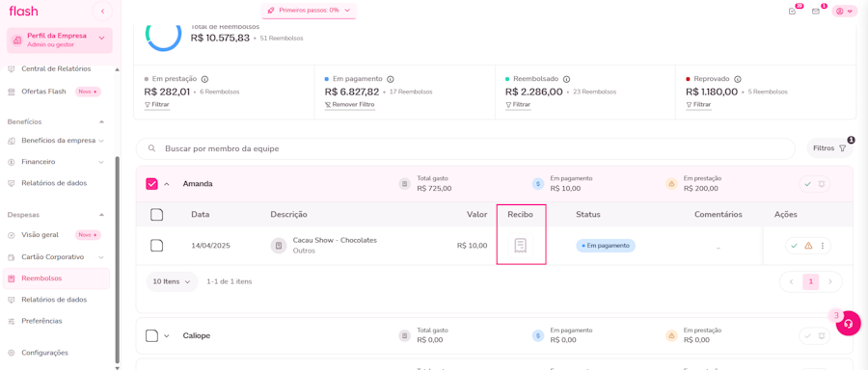The image size is (868, 370).
Task: Open Relatórios de dados under Despesas
Action: (54, 300)
